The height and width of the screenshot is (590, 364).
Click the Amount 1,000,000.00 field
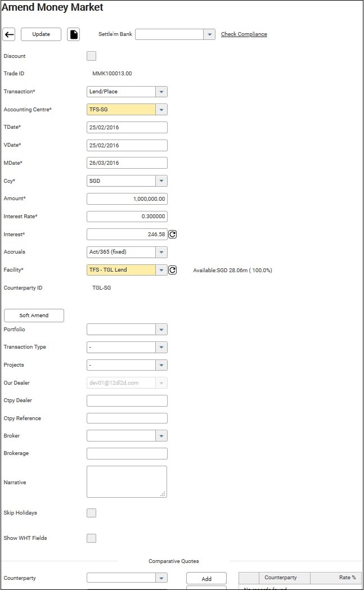pos(127,199)
